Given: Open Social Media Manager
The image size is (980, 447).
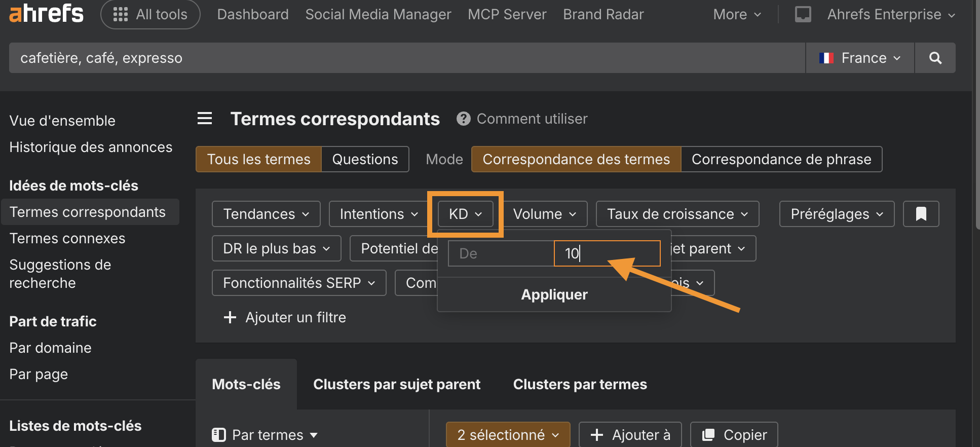Looking at the screenshot, I should [x=378, y=14].
